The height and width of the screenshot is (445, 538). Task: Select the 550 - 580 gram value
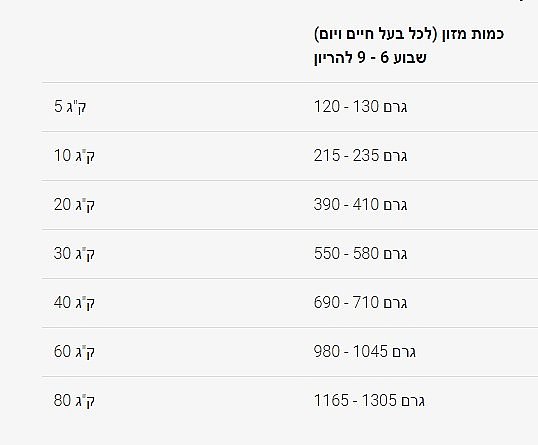pyautogui.click(x=360, y=254)
